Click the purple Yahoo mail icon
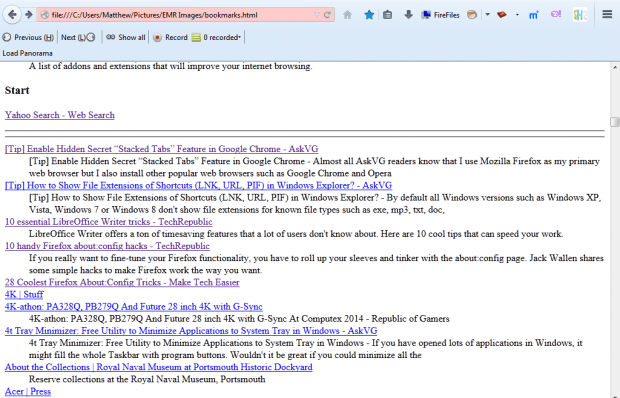 tap(556, 15)
